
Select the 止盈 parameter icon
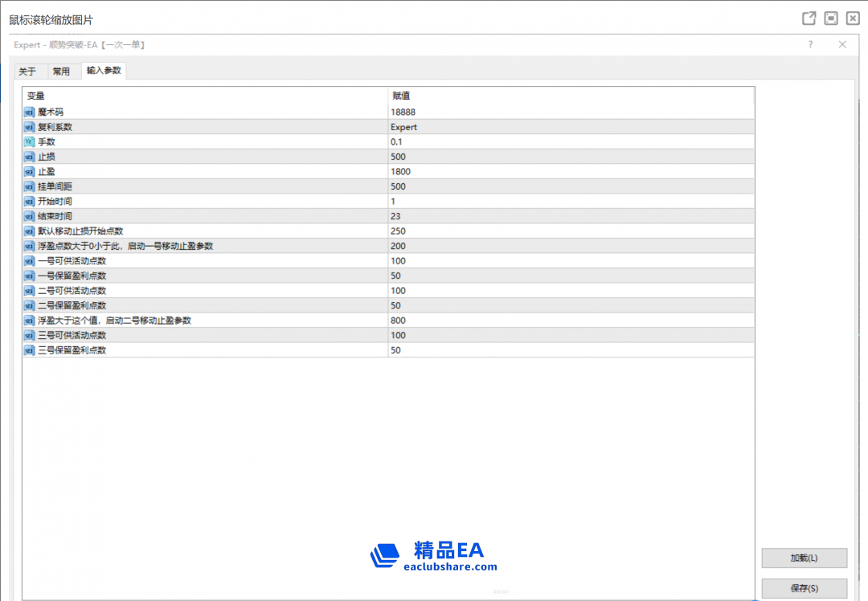click(30, 172)
